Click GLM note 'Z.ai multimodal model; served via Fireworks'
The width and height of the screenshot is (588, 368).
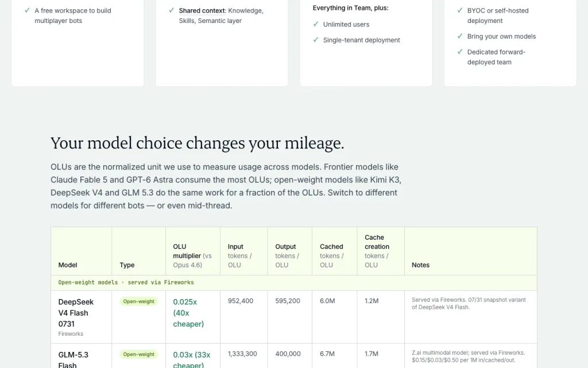coord(469,356)
